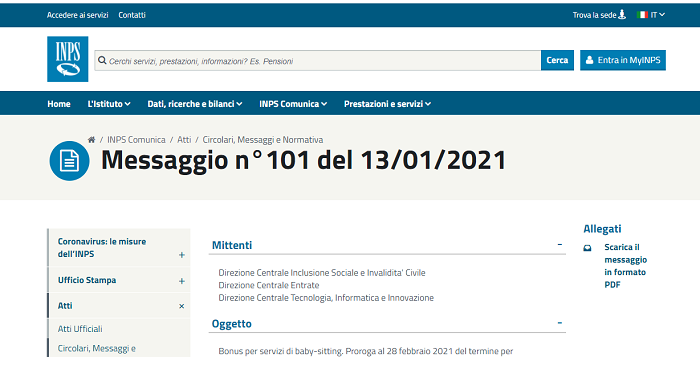Open Dati, ricerche e bilanci menu
Screen dimensions: 700x370
pyautogui.click(x=195, y=104)
